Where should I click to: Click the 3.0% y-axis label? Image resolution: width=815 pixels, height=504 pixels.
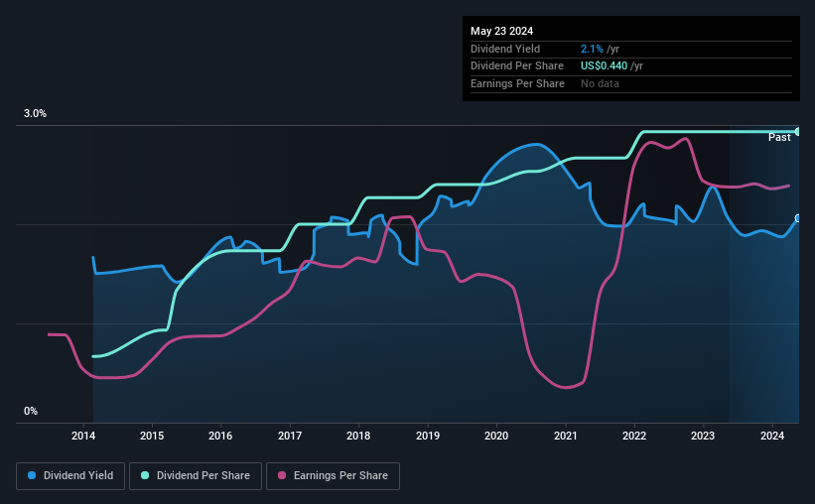pyautogui.click(x=35, y=113)
